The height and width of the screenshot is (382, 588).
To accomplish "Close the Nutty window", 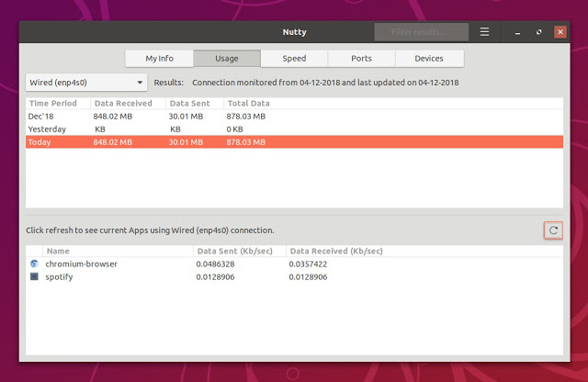I will 560,32.
